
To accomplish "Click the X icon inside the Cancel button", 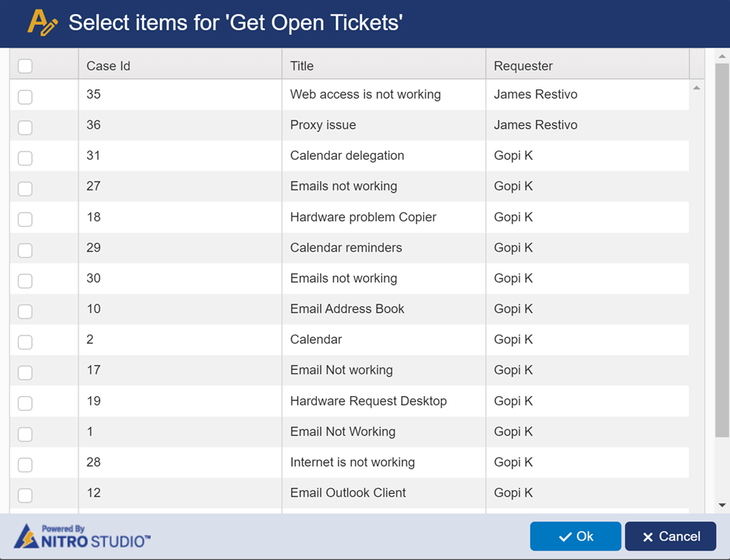I will [x=647, y=536].
